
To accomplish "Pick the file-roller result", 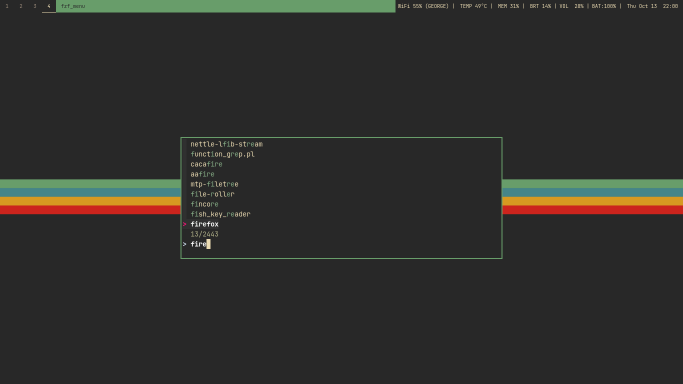I will click(213, 194).
